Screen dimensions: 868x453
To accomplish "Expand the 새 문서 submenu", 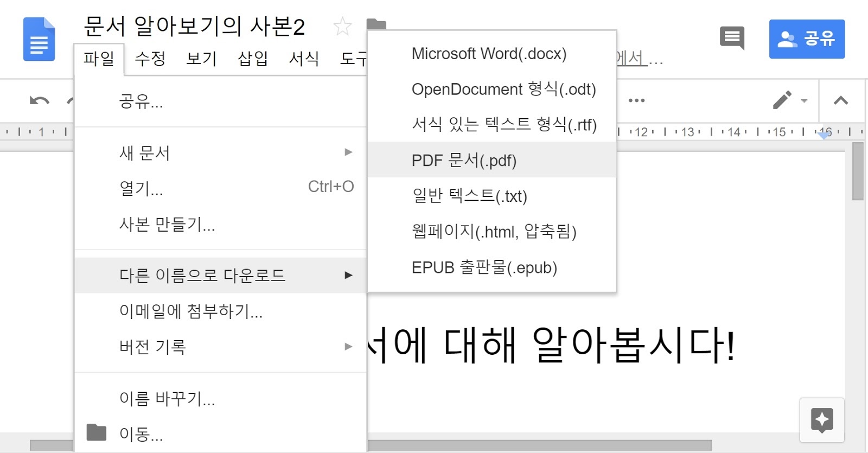I will coord(221,152).
